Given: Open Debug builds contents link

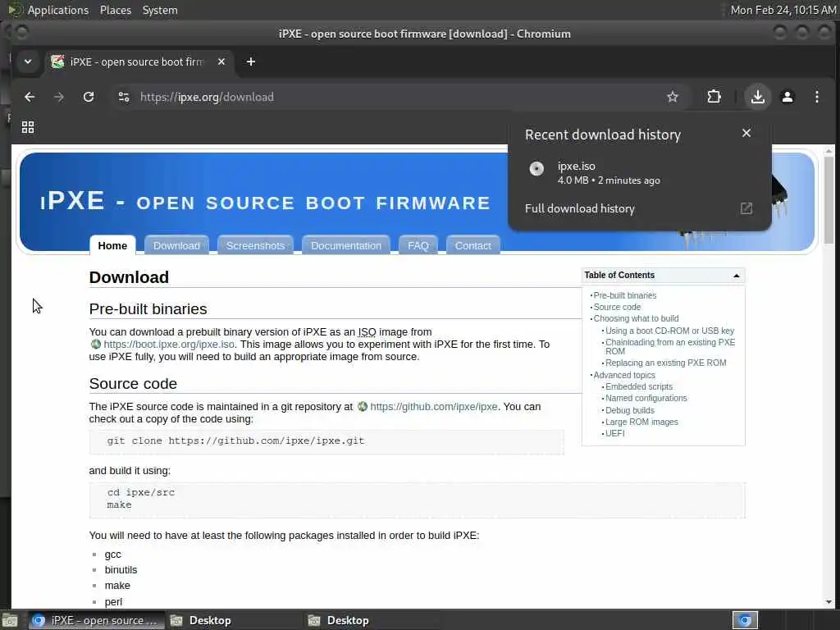Looking at the screenshot, I should [x=629, y=410].
